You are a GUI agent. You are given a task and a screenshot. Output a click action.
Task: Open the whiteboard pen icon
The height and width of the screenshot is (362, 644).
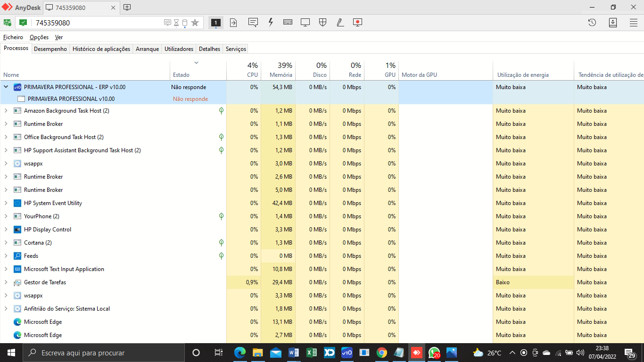tap(340, 22)
